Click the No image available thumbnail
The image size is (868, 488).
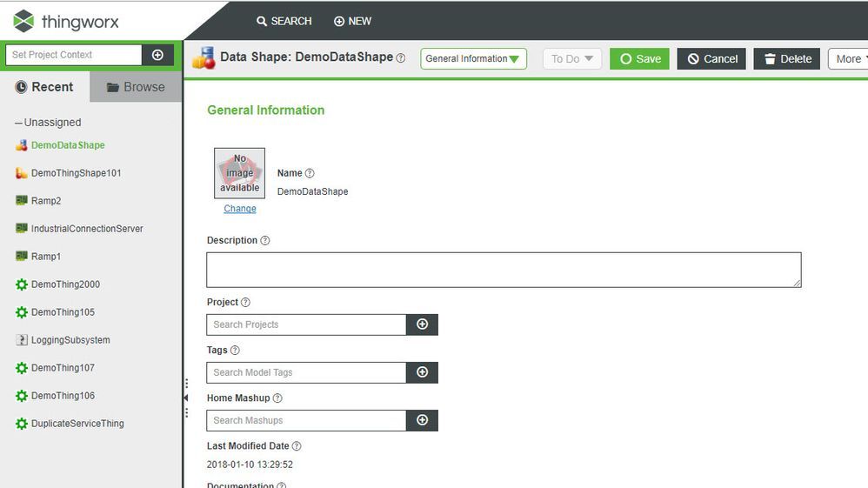click(x=240, y=173)
